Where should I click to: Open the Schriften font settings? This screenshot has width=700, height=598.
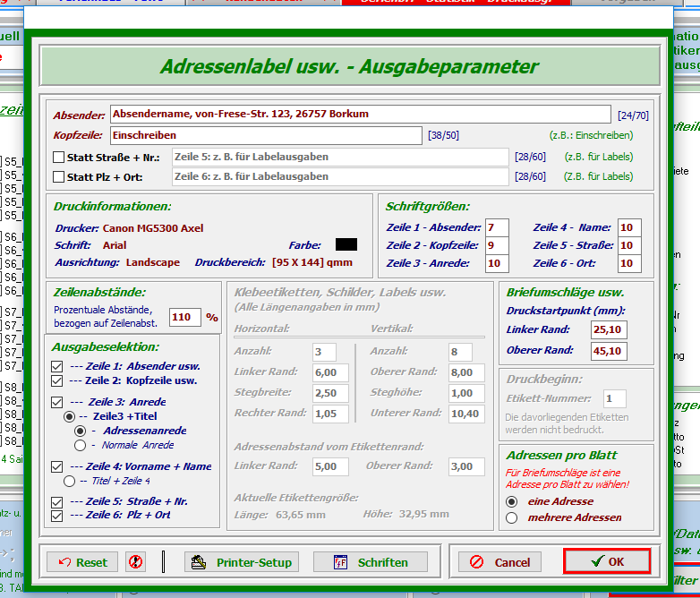(372, 562)
